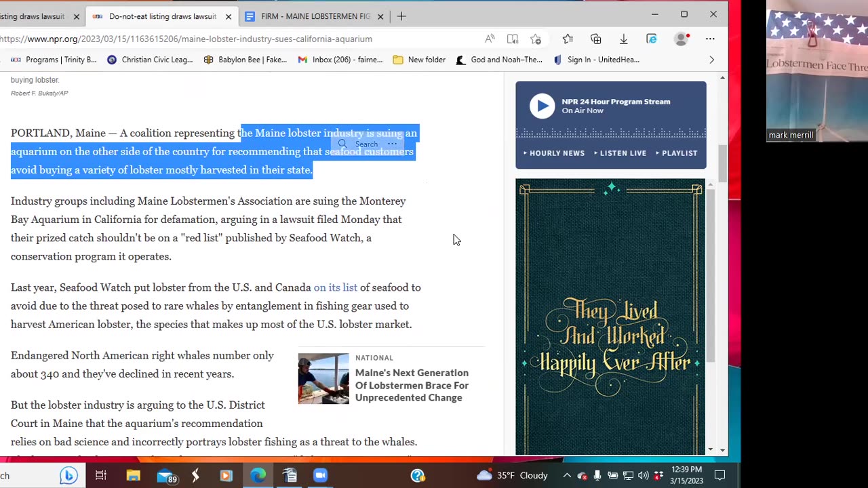The height and width of the screenshot is (488, 868).
Task: Open the help question mark taskbar icon
Action: pos(418,475)
